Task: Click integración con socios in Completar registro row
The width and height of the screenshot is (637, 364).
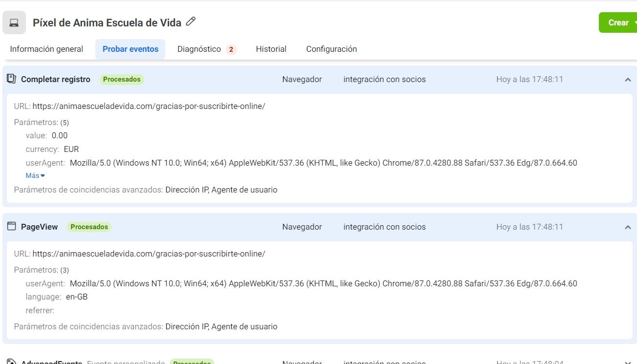Action: click(x=384, y=79)
